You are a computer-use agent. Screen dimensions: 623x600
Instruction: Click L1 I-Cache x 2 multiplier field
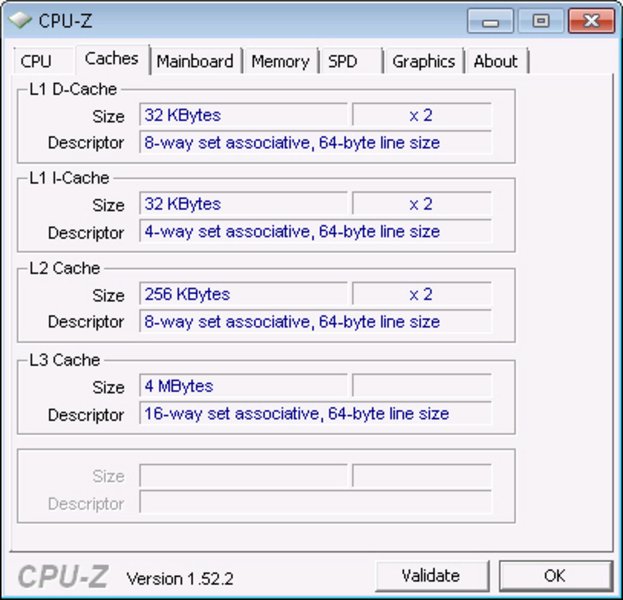[422, 204]
